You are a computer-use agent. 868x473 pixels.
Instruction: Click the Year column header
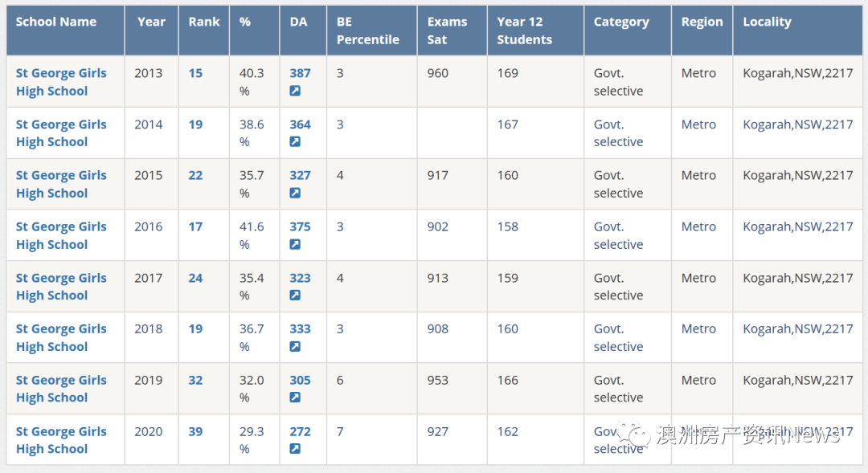(x=151, y=22)
